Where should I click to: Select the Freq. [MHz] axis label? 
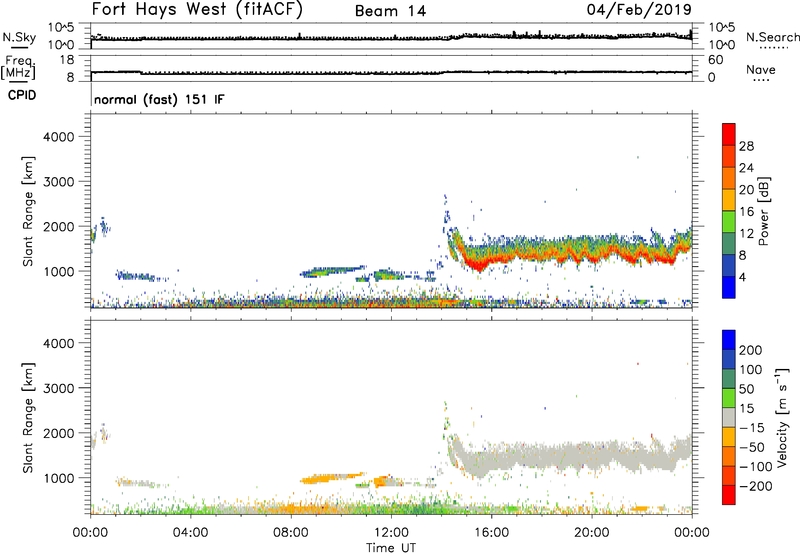pos(16,71)
